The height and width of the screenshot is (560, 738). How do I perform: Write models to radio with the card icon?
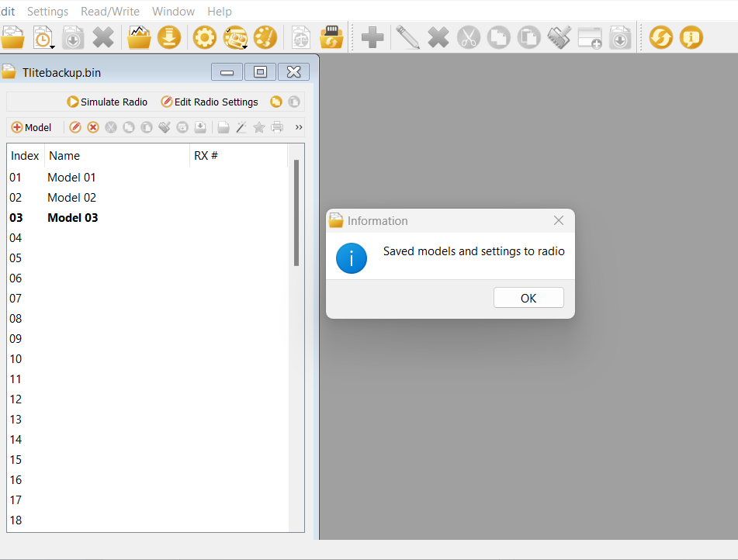coord(332,36)
